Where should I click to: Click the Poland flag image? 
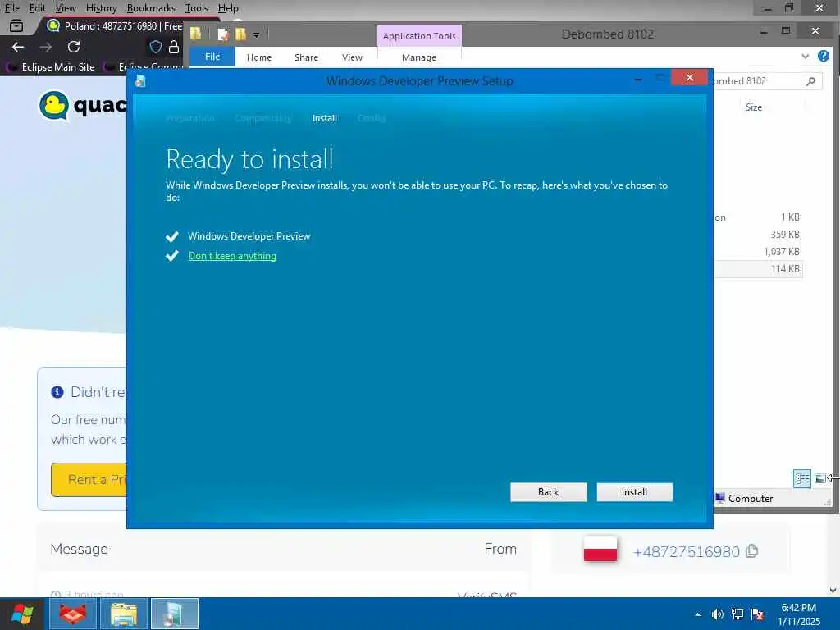[x=600, y=549]
